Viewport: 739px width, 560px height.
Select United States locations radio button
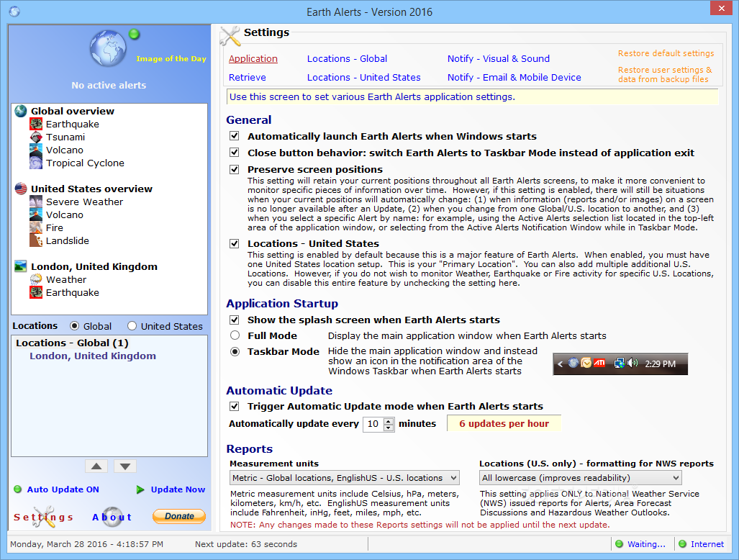coord(132,326)
